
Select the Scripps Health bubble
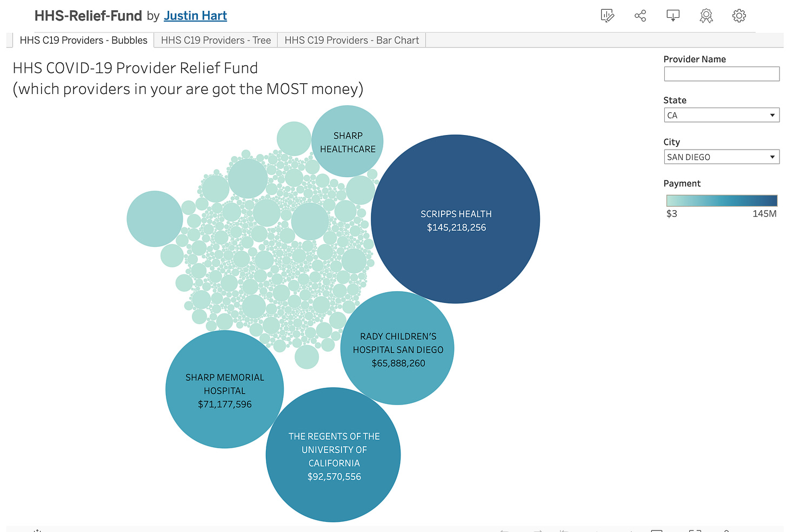point(456,219)
